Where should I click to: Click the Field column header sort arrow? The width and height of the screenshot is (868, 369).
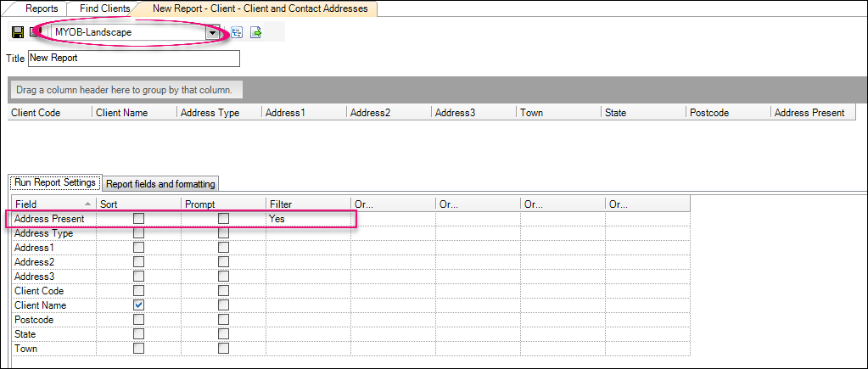point(87,204)
